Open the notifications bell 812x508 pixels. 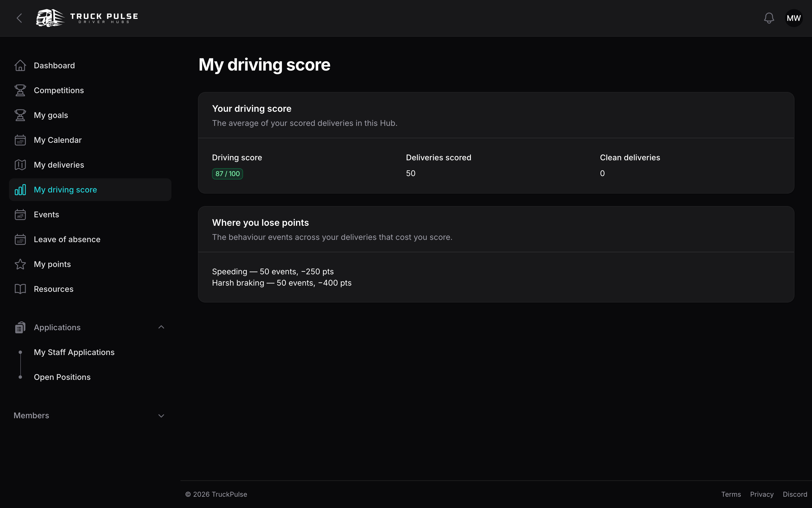[769, 18]
